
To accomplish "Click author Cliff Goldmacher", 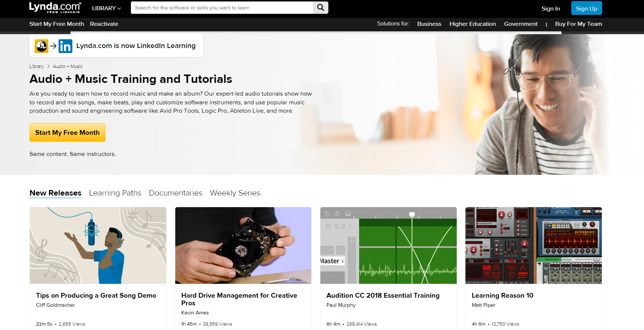I will 55,305.
